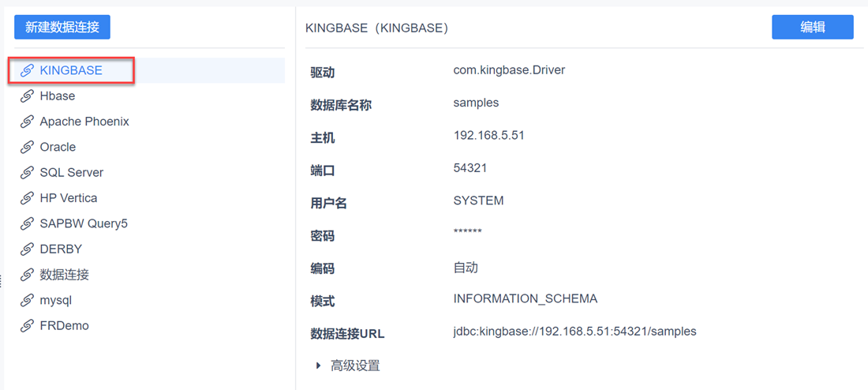Click the host value 192.168.5.51
The width and height of the screenshot is (868, 390).
488,135
